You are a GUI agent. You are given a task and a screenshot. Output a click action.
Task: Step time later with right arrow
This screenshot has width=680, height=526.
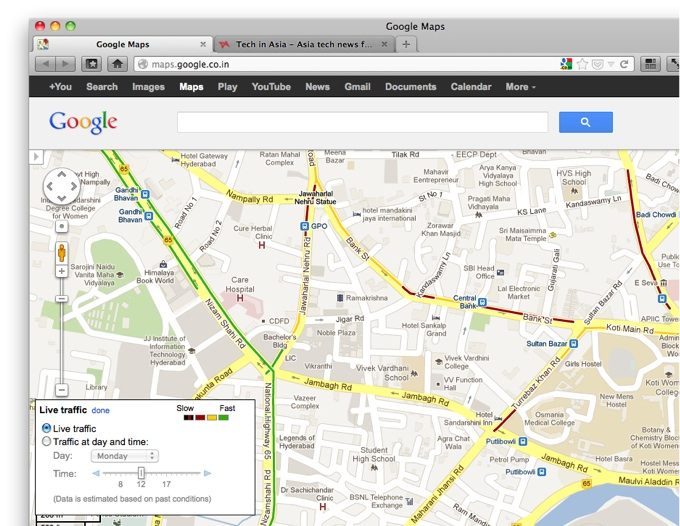point(207,473)
